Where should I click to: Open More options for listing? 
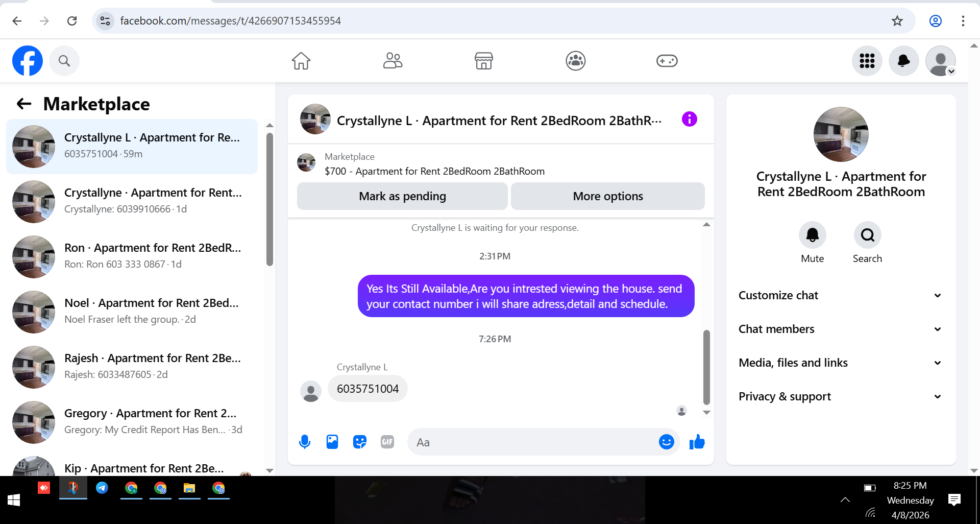(608, 196)
